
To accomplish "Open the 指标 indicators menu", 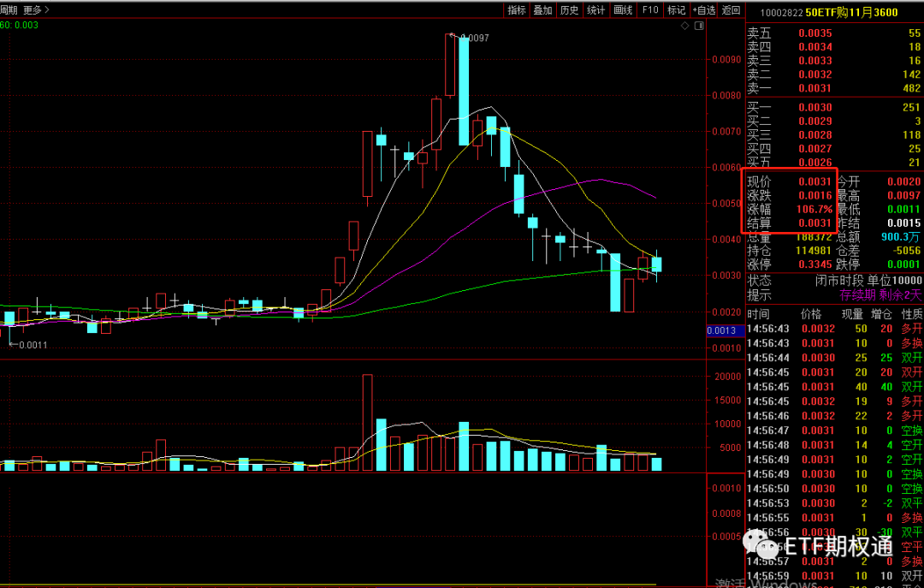I will click(517, 9).
